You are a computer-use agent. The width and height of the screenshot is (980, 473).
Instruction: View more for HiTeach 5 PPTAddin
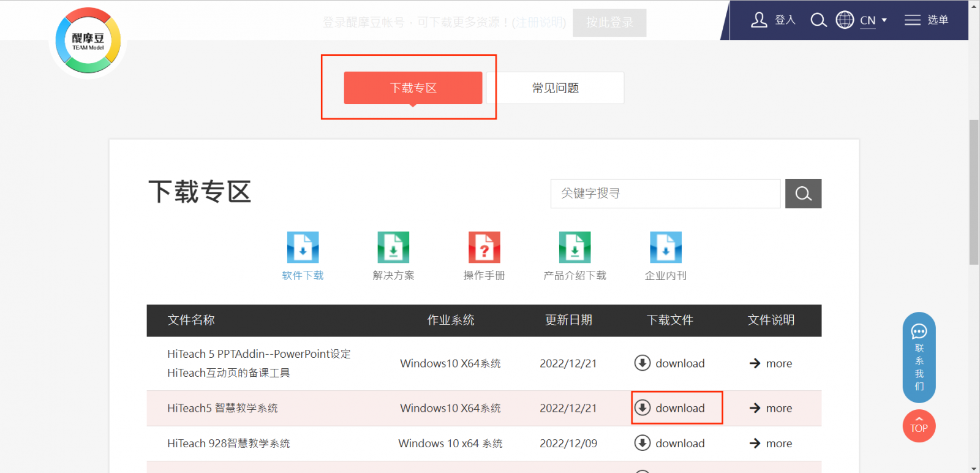[x=771, y=363]
